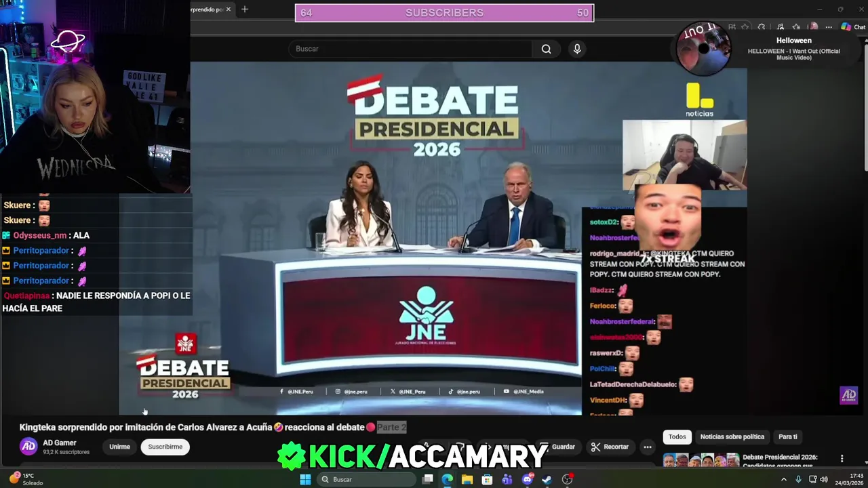Click the spinning album disc artwork
The width and height of the screenshot is (868, 488).
point(703,49)
